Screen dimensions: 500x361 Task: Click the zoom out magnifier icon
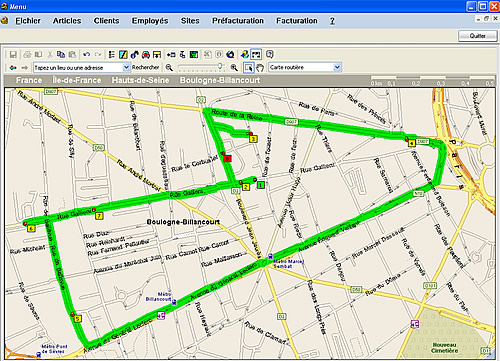tap(169, 68)
